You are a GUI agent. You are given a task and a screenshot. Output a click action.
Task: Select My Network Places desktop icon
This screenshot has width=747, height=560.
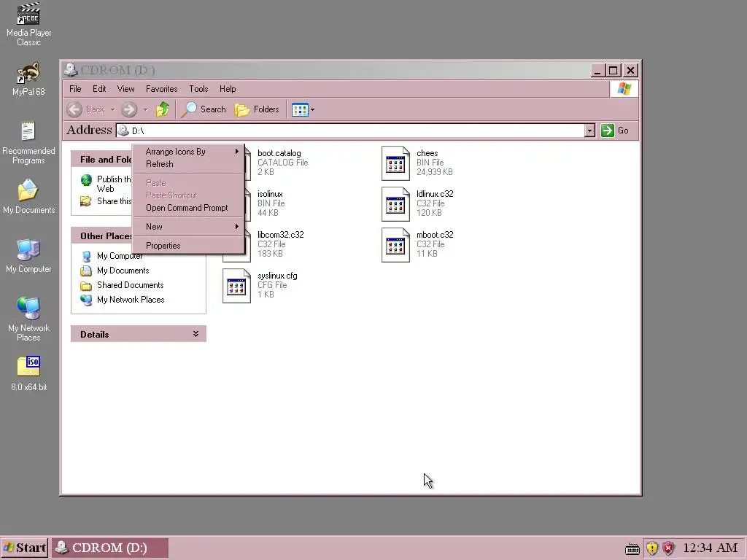tap(28, 319)
